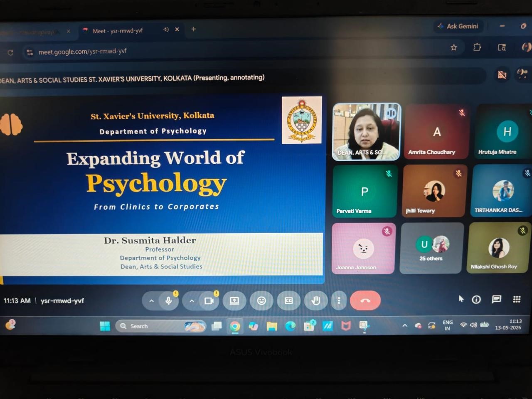This screenshot has width=532, height=399.
Task: Toggle the camera in Meet controls
Action: pyautogui.click(x=209, y=300)
